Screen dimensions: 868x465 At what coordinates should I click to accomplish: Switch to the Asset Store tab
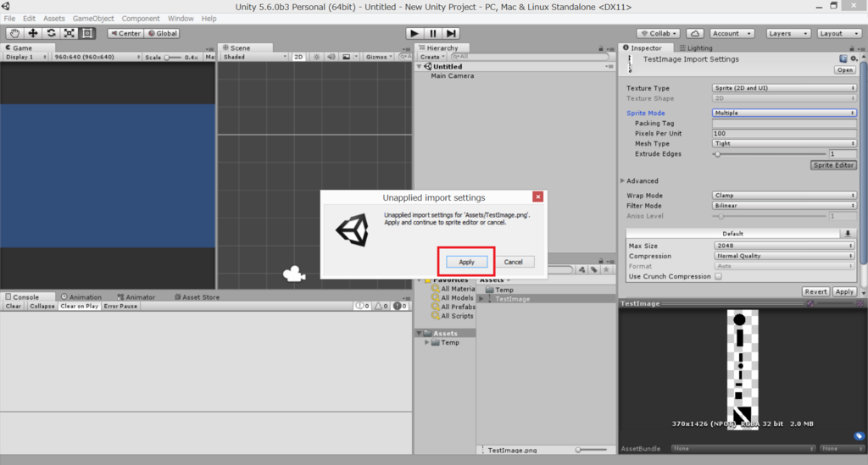click(x=197, y=297)
